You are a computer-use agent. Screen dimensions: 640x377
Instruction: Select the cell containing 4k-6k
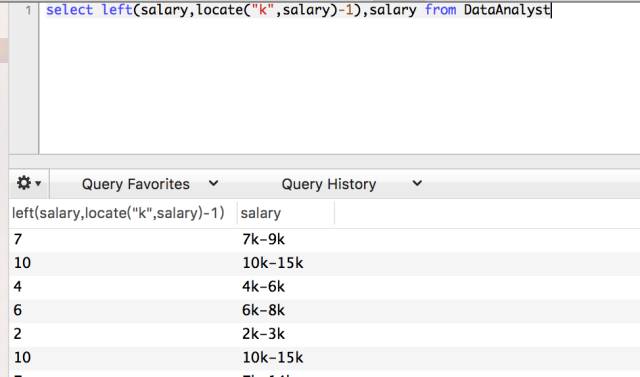[x=263, y=287]
